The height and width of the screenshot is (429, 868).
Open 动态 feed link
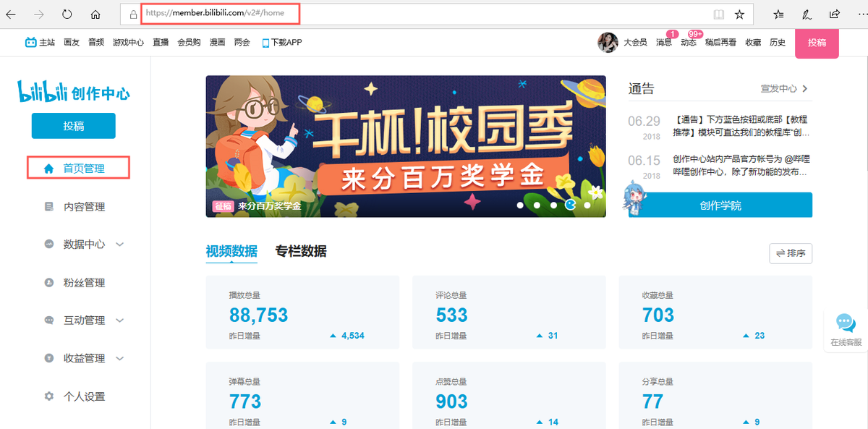pos(688,43)
